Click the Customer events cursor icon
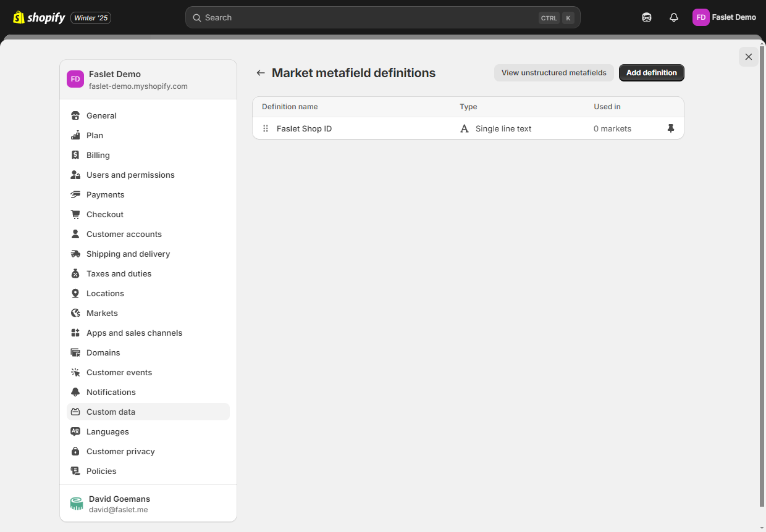This screenshot has width=766, height=532. 75,372
